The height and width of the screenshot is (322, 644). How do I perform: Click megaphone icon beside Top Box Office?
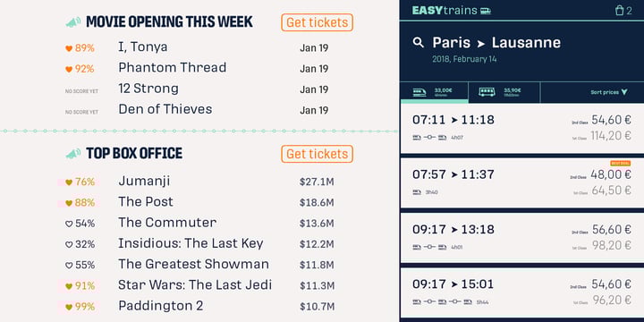click(x=73, y=154)
